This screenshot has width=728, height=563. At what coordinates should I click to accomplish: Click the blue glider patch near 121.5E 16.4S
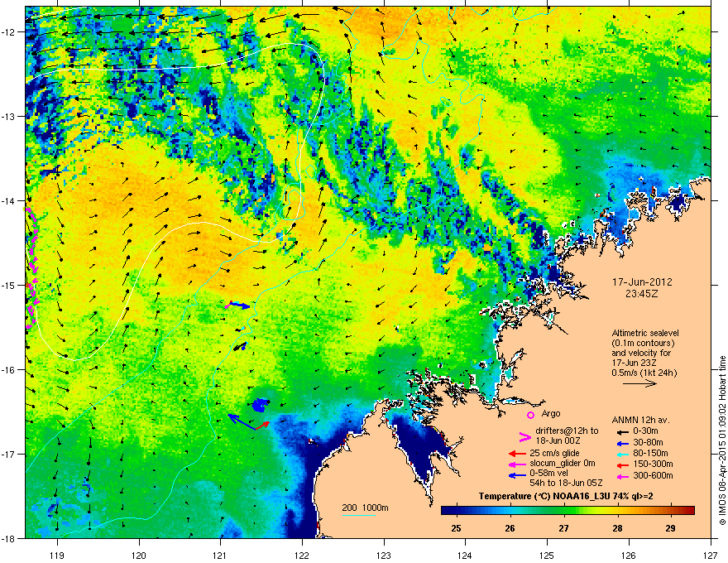click(260, 405)
